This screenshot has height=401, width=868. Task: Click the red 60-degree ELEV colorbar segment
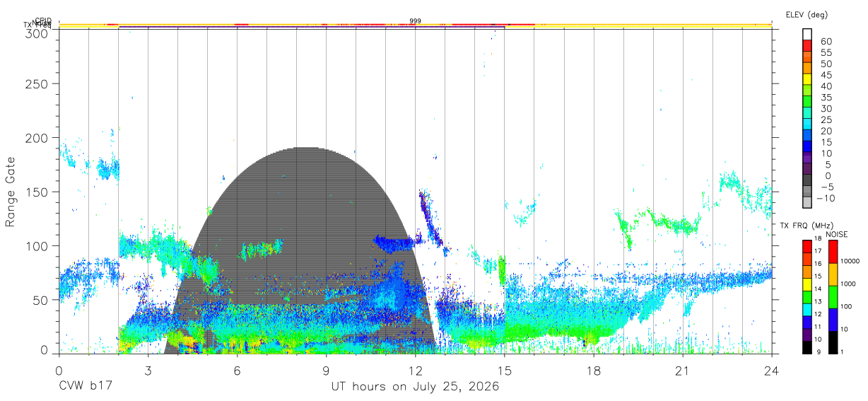click(808, 44)
